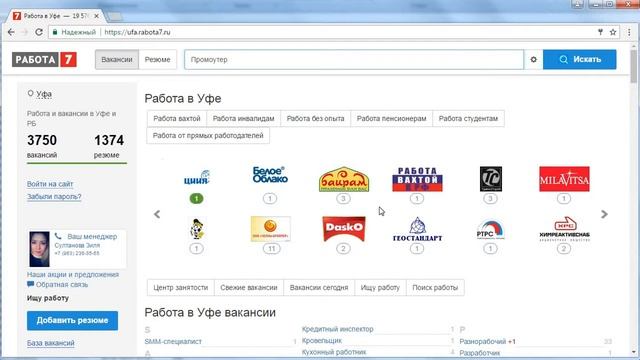Screen dimensions: 640x360
Task: Open SMM-специалист vacancy category
Action: pos(173,342)
